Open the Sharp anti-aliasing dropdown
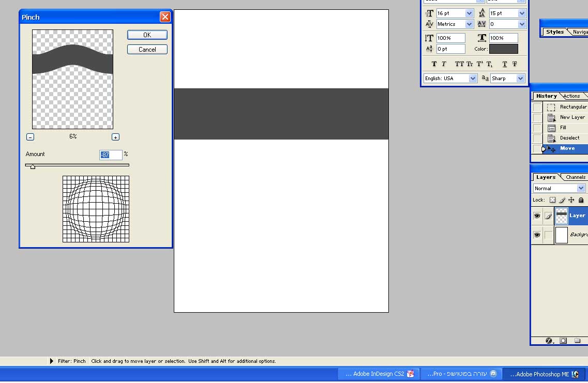The width and height of the screenshot is (588, 383). pos(520,79)
